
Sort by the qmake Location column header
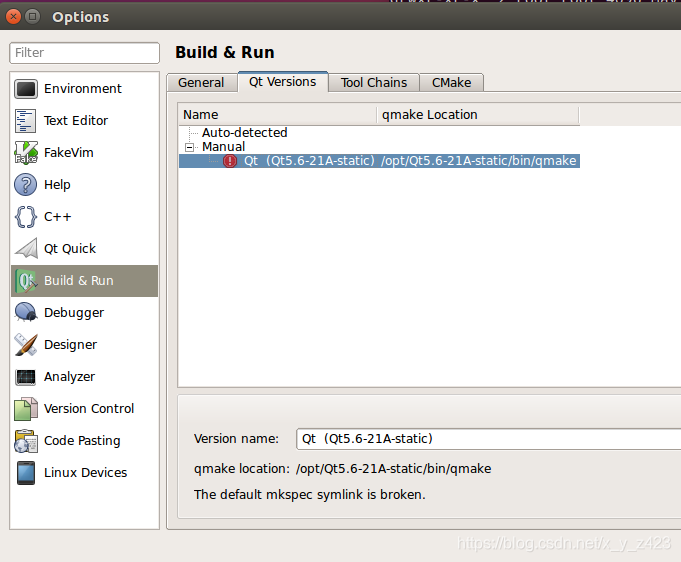(478, 115)
